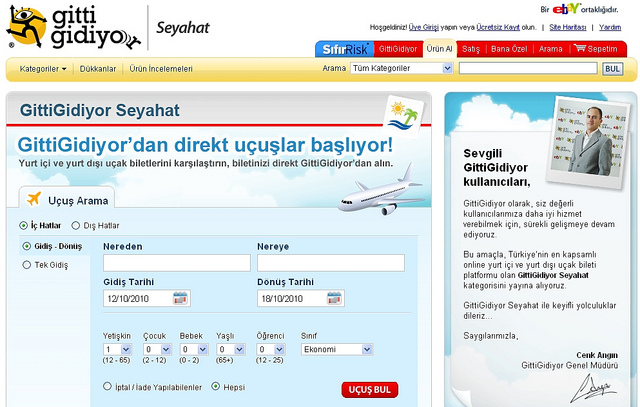
Task: Click the UÇUŞ BUL button
Action: point(369,389)
